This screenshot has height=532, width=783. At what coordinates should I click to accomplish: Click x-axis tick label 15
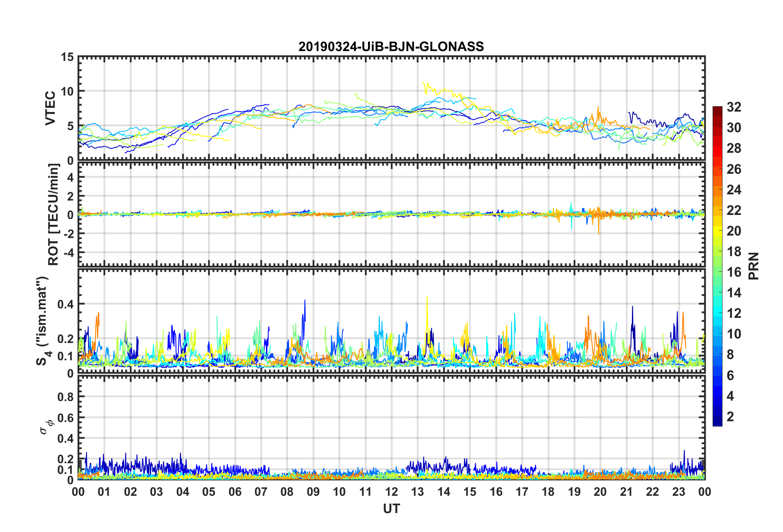pyautogui.click(x=470, y=492)
